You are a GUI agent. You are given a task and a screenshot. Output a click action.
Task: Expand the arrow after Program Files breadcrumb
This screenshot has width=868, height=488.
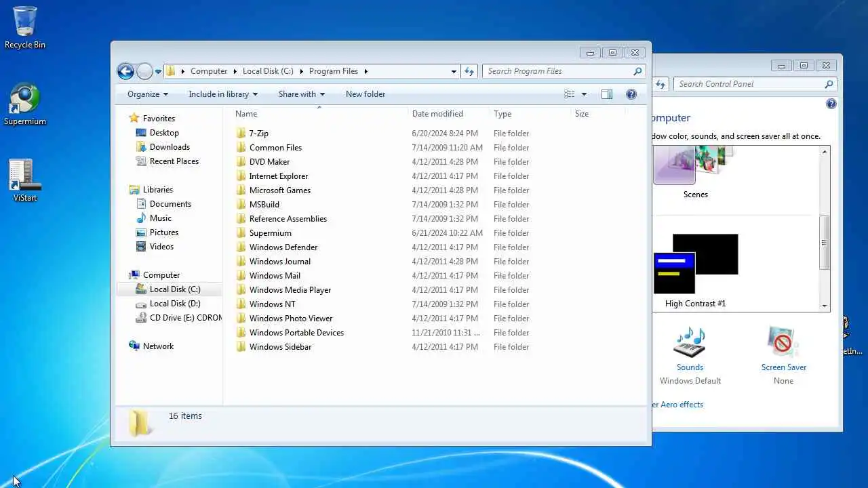pos(366,71)
